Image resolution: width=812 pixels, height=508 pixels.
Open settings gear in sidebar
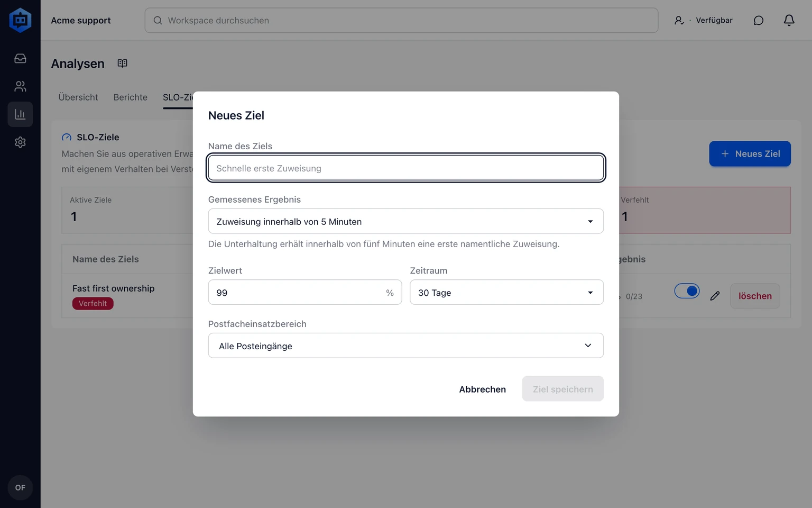[x=20, y=142]
